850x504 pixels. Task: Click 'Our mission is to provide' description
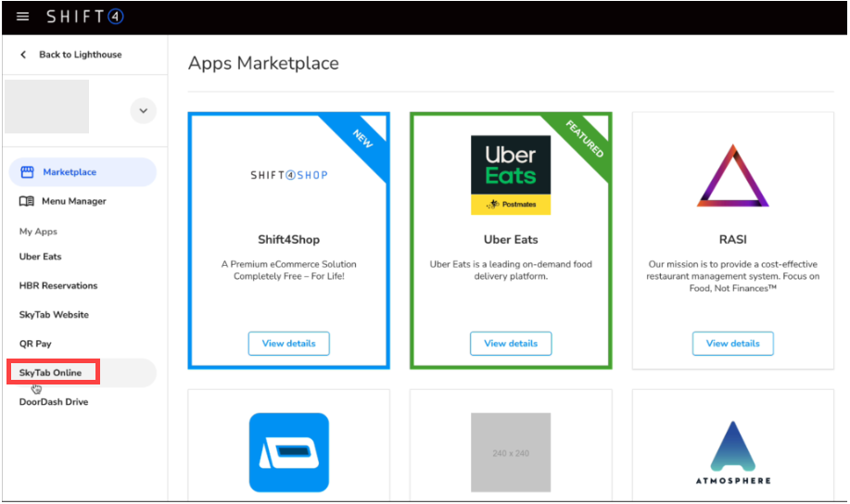click(x=733, y=276)
